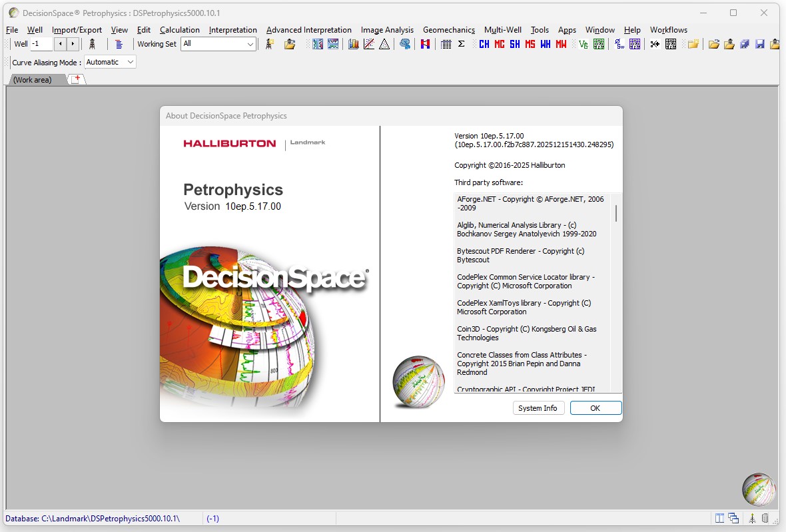The image size is (786, 532).
Task: Expand the Working Set dropdown
Action: [250, 44]
